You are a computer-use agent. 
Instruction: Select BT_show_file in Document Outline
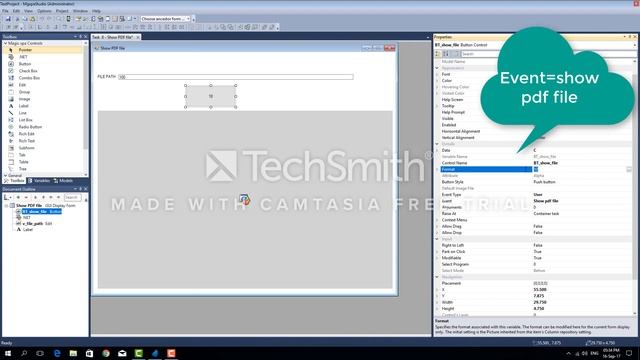41,211
